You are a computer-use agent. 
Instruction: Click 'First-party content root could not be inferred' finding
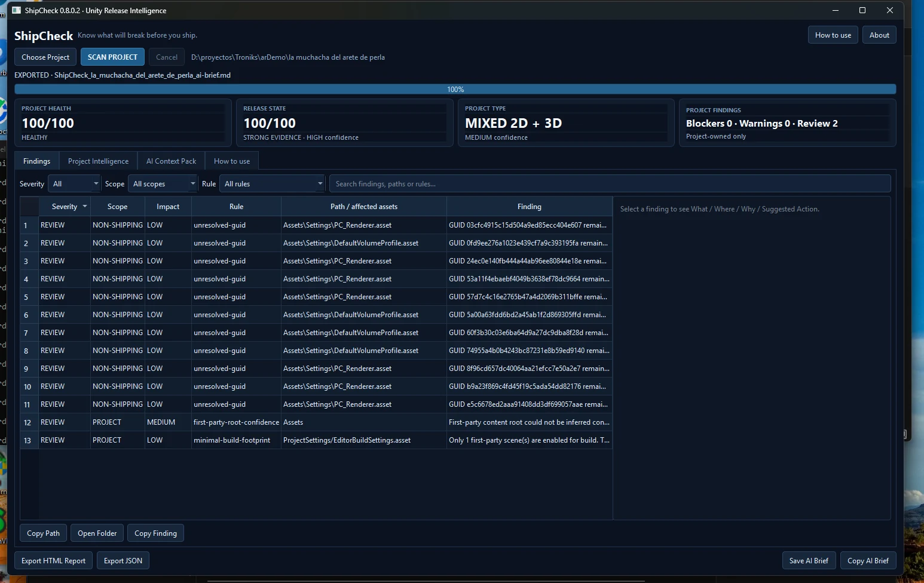[529, 422]
